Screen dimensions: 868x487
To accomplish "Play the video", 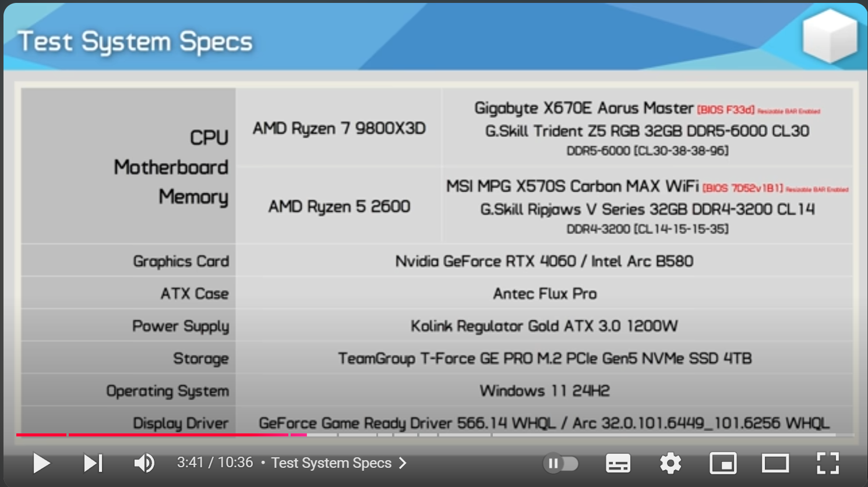I will click(x=41, y=463).
